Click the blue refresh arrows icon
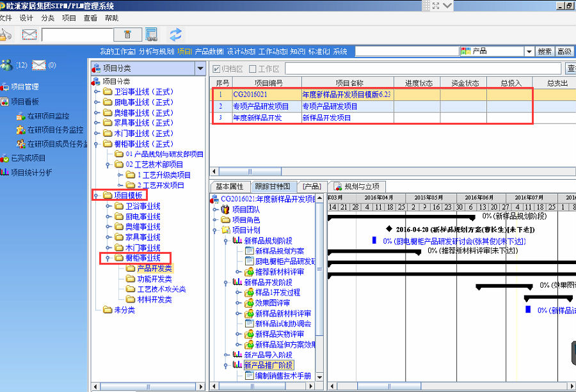This screenshot has width=576, height=392. click(175, 35)
